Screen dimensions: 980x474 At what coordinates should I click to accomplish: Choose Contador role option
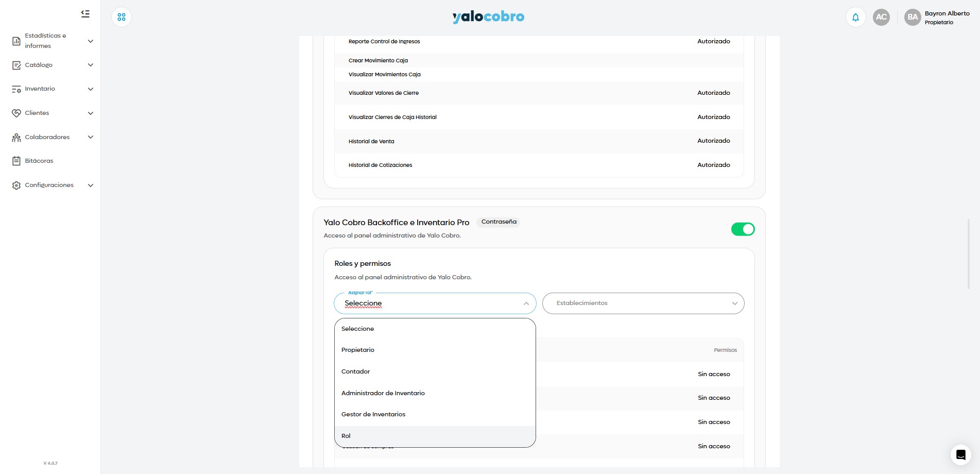435,371
